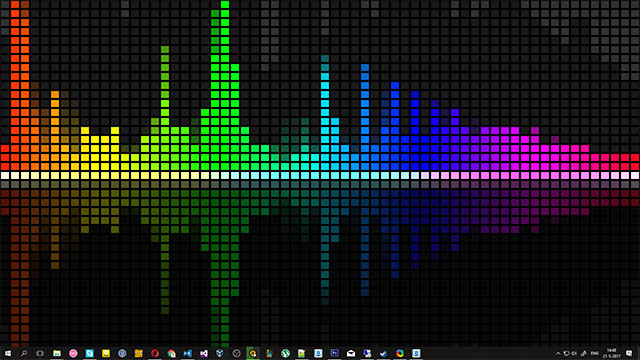640x360 pixels.
Task: Open the blue checkmark taskbar app
Action: (x=383, y=353)
